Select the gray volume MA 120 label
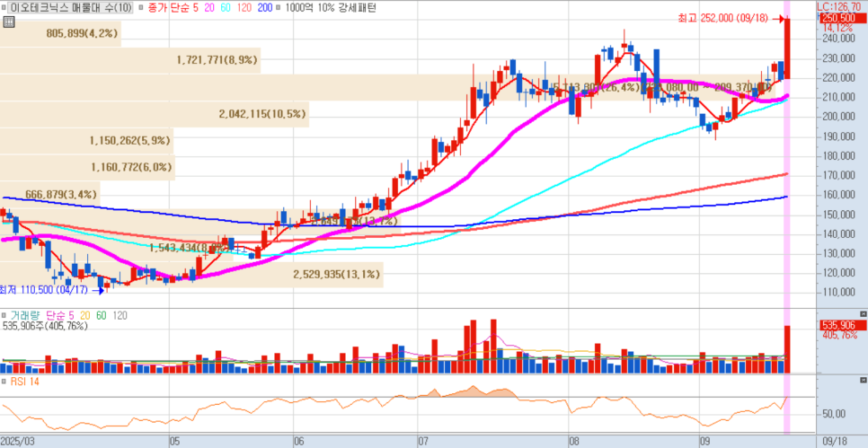868x448 pixels. pyautogui.click(x=120, y=315)
